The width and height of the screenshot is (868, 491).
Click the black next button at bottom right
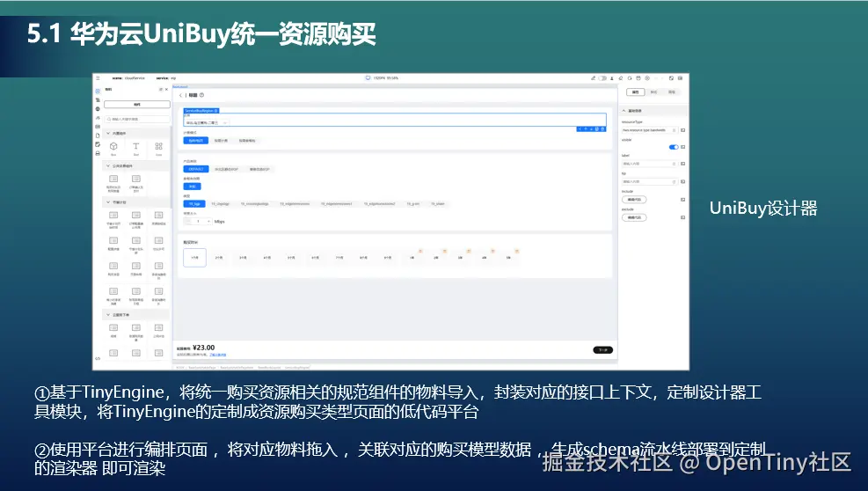[602, 350]
